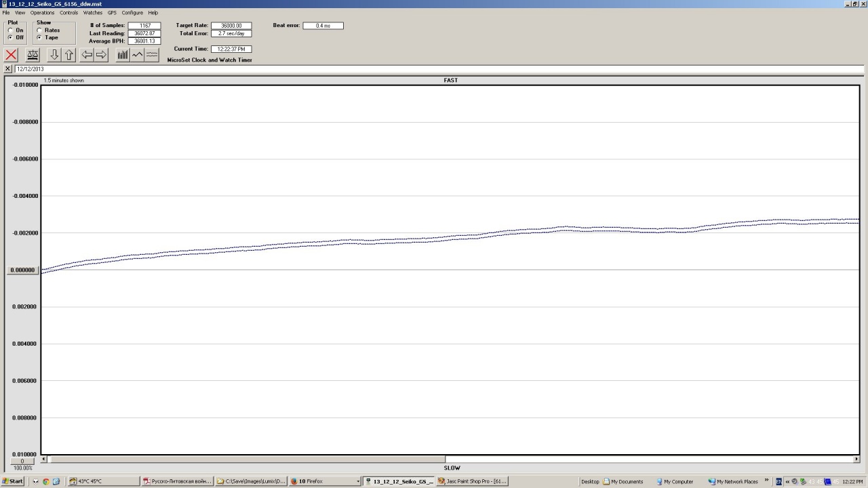Click the up arrow toolbar button
Image resolution: width=868 pixels, height=488 pixels.
tap(68, 55)
